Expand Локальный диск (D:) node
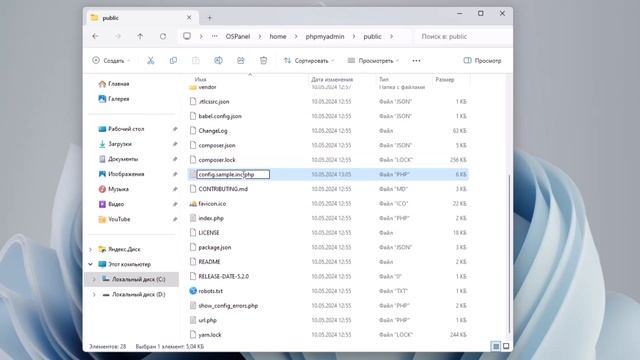This screenshot has width=640, height=360. click(94, 294)
